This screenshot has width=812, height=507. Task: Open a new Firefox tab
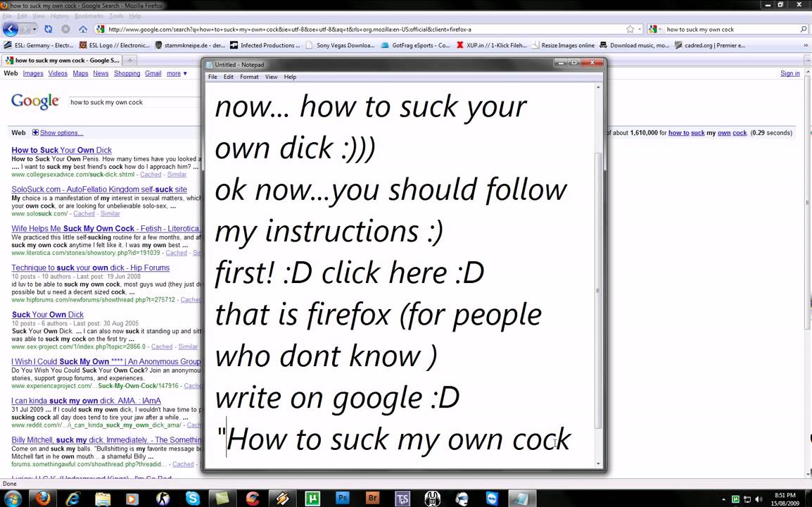pos(130,60)
